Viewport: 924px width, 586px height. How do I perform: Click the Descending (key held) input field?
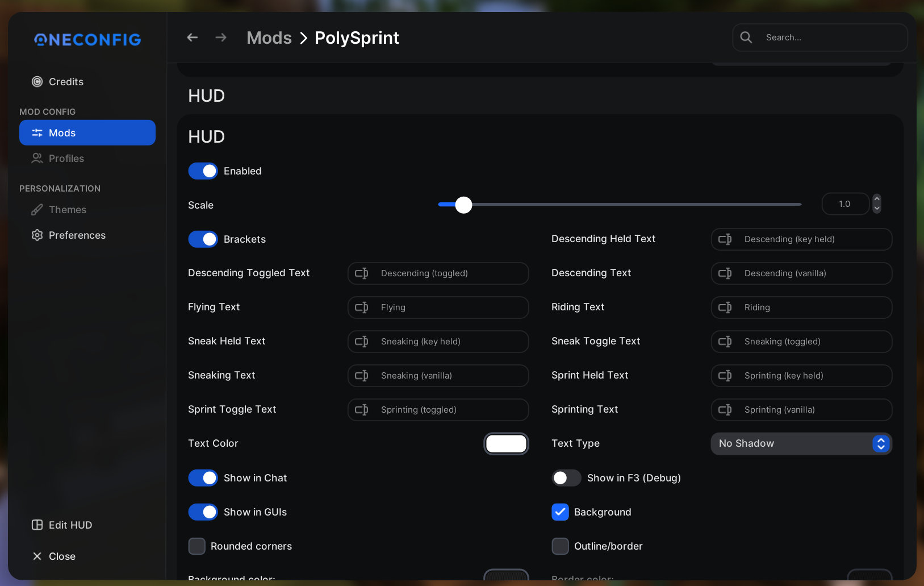(x=801, y=239)
